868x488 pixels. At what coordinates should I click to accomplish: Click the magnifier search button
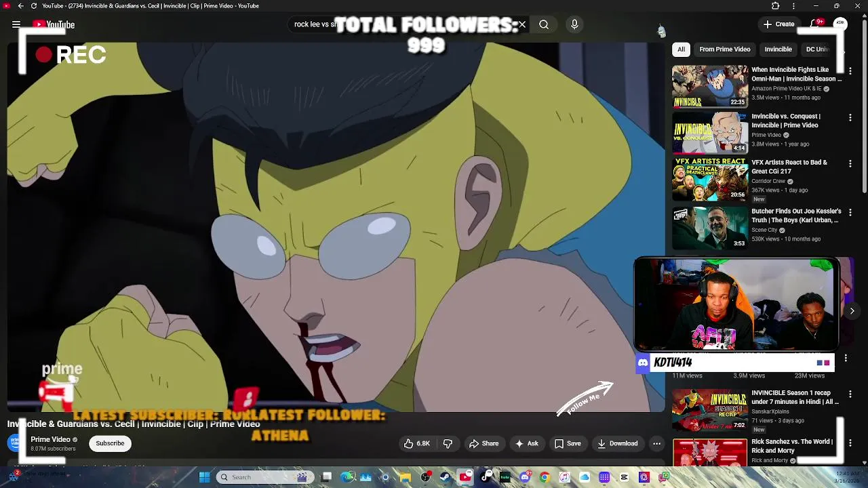click(544, 24)
